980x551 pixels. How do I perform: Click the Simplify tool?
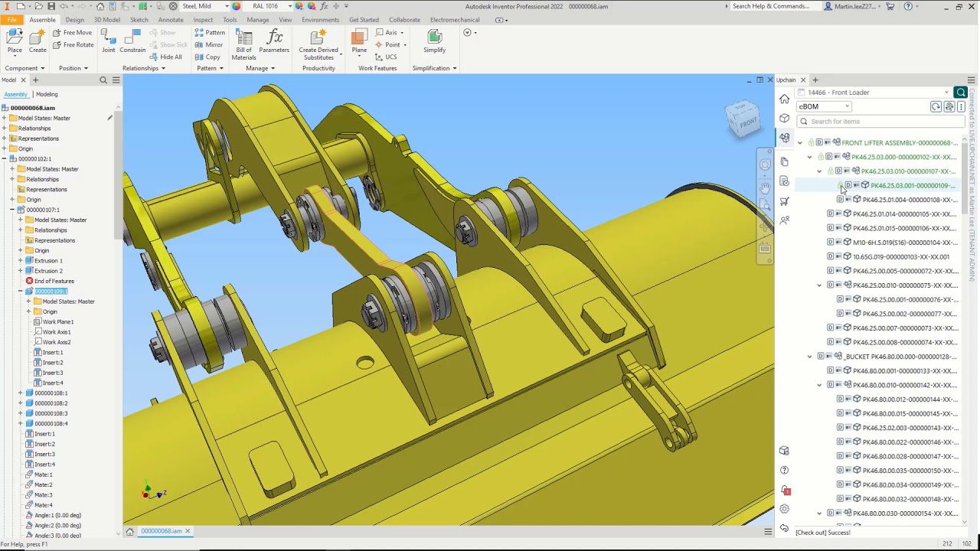[434, 41]
